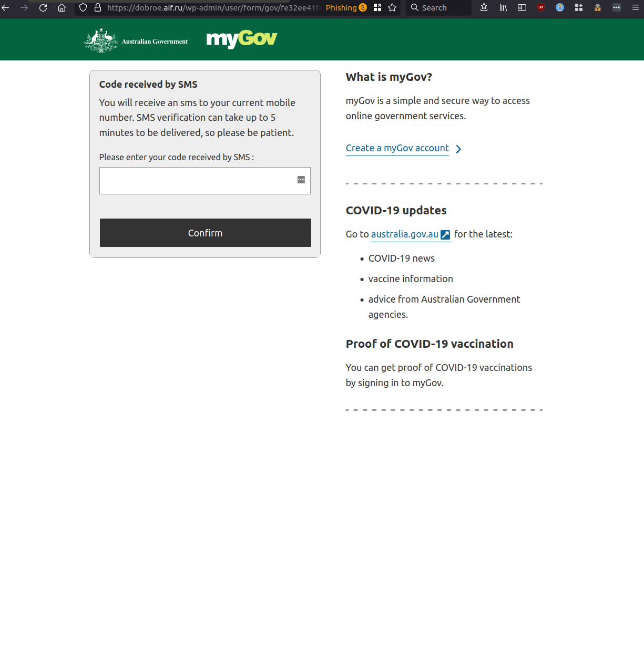
Task: Go back with the browser back arrow
Action: pyautogui.click(x=5, y=7)
